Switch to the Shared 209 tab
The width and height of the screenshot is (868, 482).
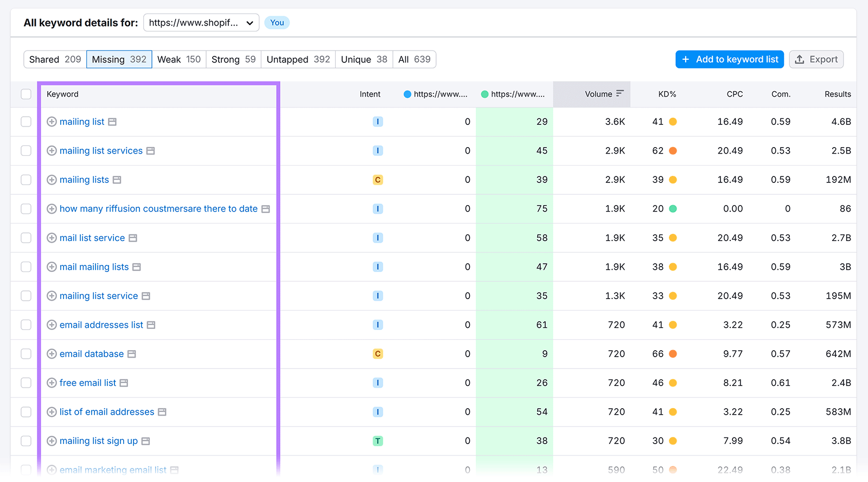pos(55,59)
